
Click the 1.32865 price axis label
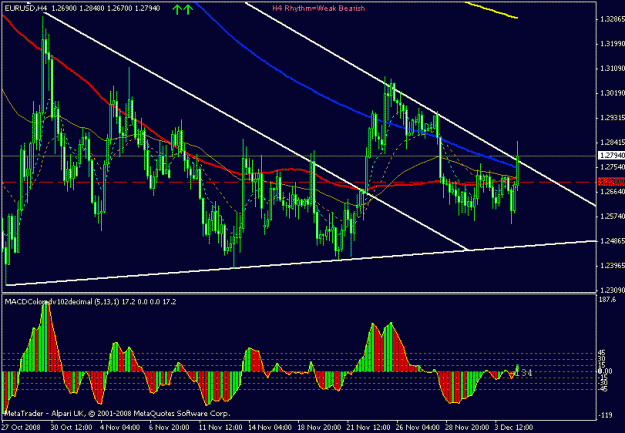[612, 20]
